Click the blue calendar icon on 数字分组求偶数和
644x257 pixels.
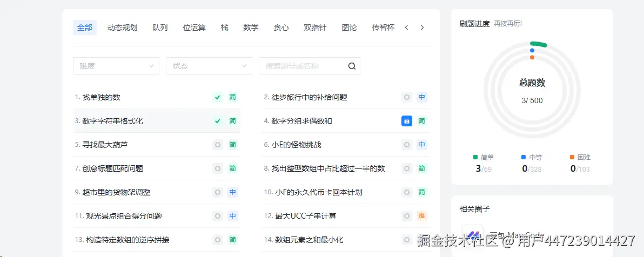click(407, 121)
